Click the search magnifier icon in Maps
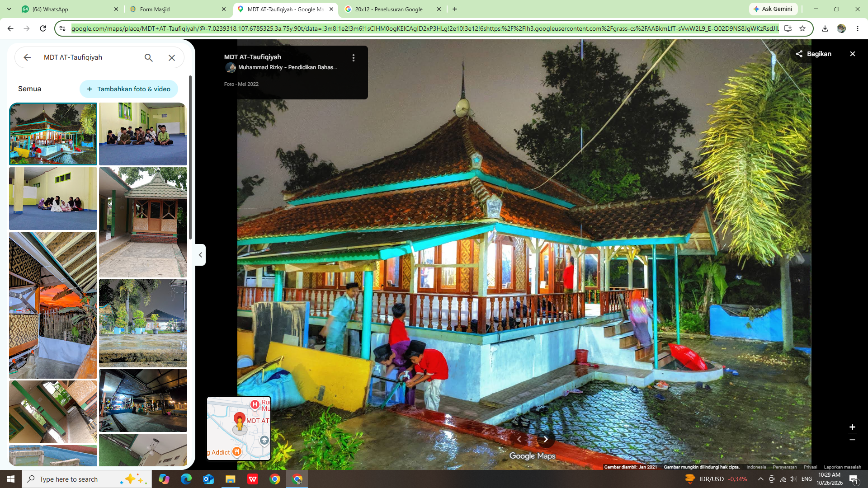 148,57
